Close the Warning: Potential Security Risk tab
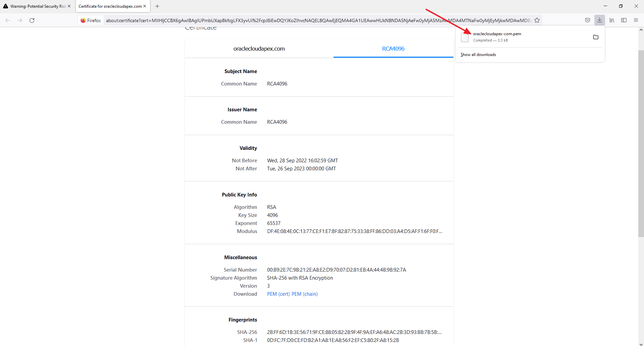The height and width of the screenshot is (346, 644). click(x=69, y=6)
